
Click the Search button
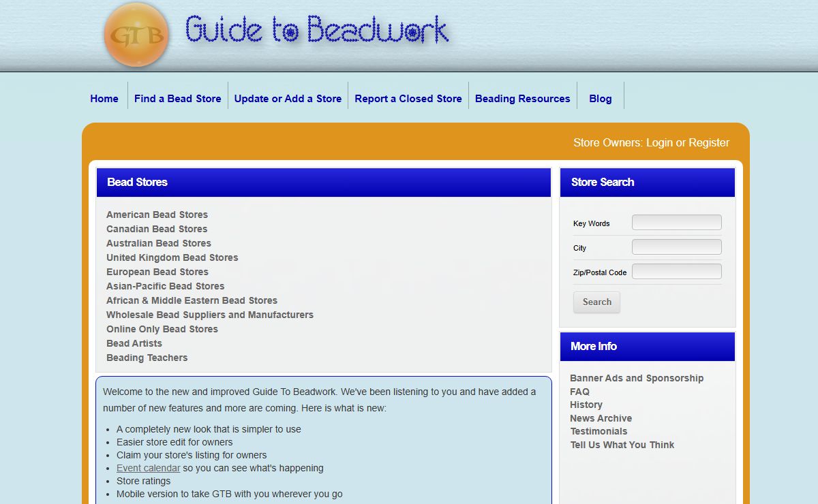tap(597, 302)
